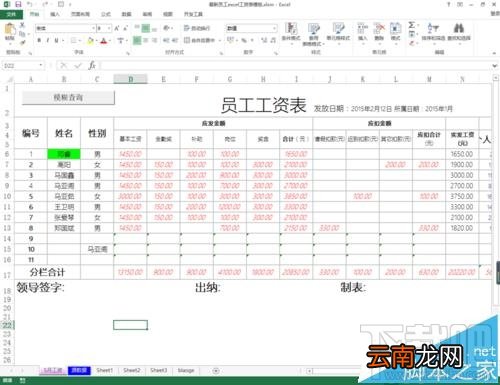
Task: Click the formula bar input field
Action: coord(295,65)
